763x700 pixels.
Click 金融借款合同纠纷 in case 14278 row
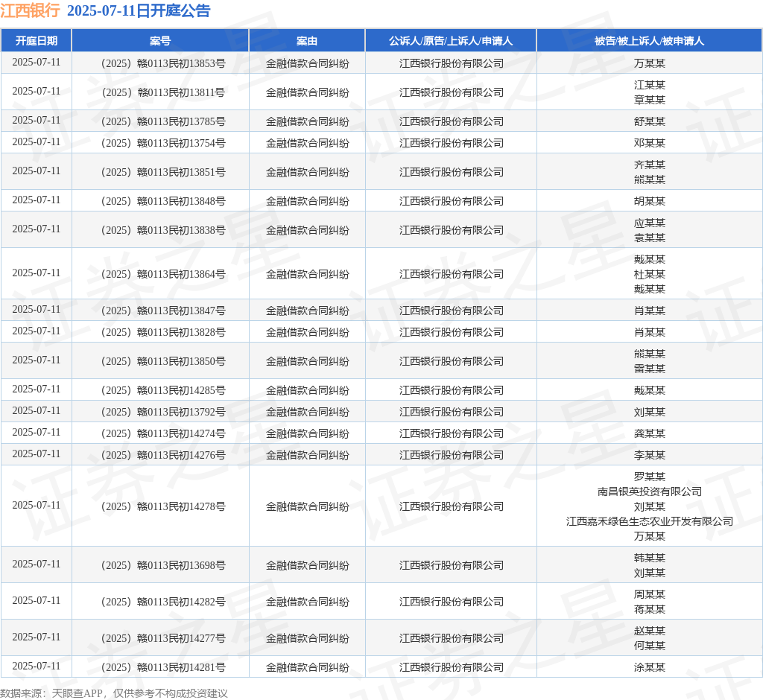pyautogui.click(x=307, y=506)
